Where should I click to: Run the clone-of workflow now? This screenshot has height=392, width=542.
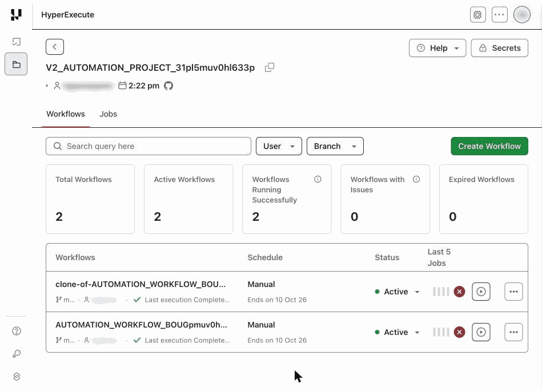481,292
